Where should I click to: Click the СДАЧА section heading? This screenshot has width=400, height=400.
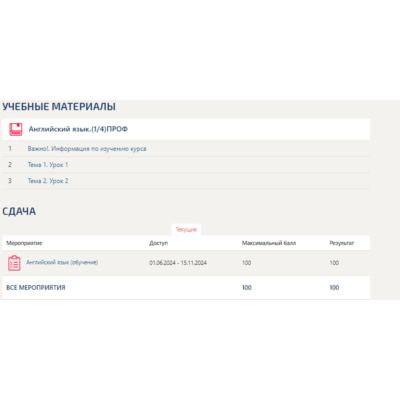(19, 211)
